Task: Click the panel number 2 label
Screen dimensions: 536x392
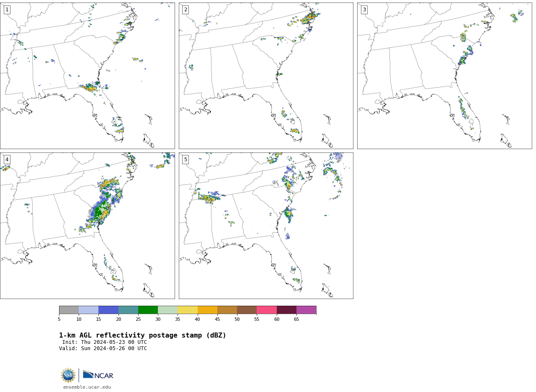Action: tap(186, 10)
